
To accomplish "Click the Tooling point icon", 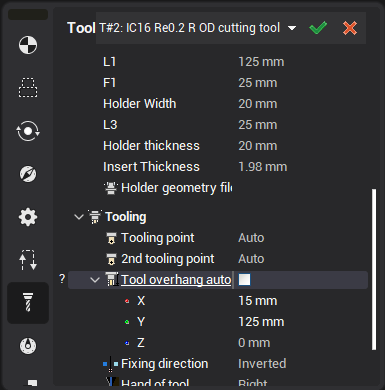I will coord(111,238).
